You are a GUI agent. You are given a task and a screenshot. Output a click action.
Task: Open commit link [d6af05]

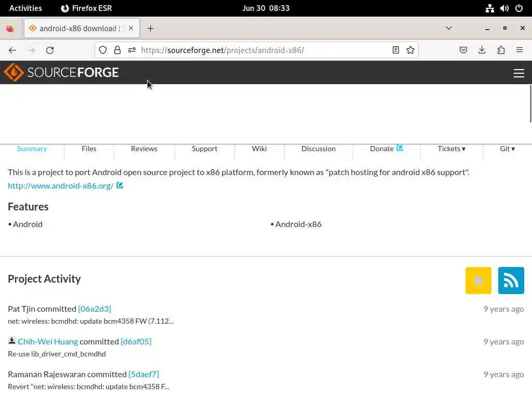click(136, 341)
